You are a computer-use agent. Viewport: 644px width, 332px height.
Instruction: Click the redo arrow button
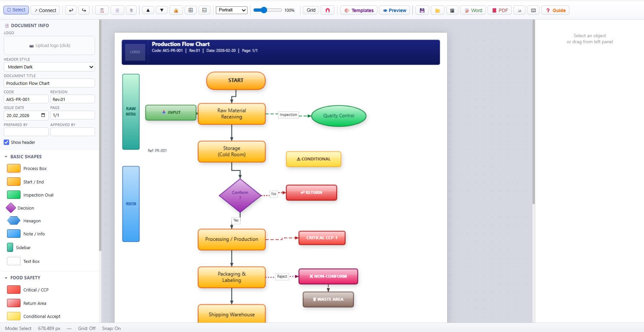click(x=84, y=10)
